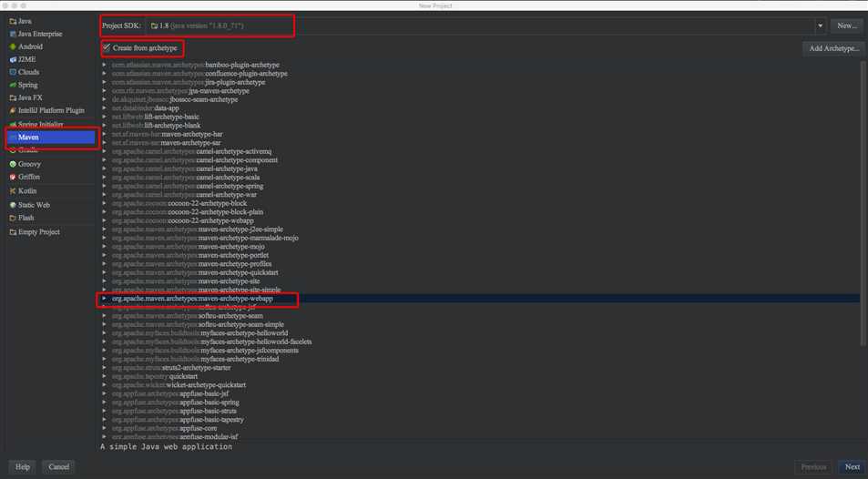The image size is (868, 479).
Task: Click the Kotlin project type icon
Action: (x=13, y=190)
